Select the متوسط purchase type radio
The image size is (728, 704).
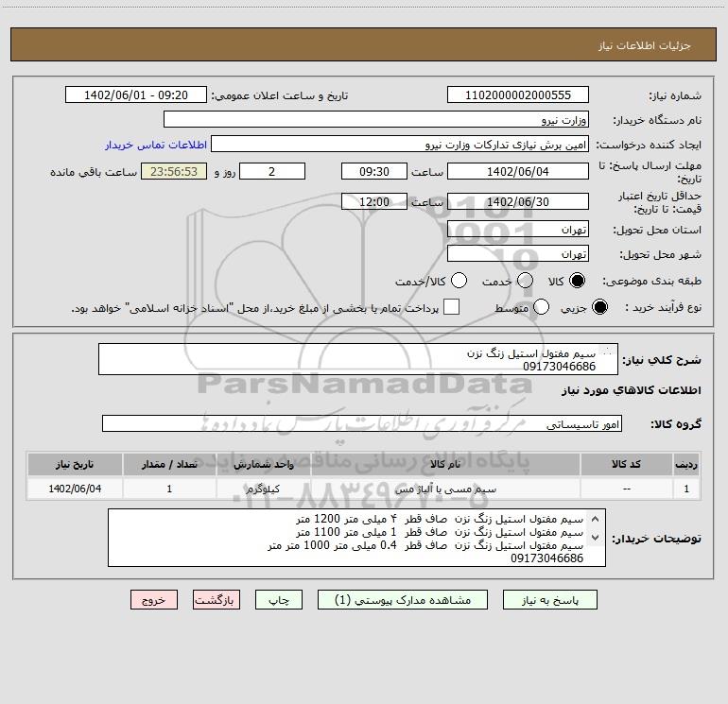pyautogui.click(x=542, y=307)
